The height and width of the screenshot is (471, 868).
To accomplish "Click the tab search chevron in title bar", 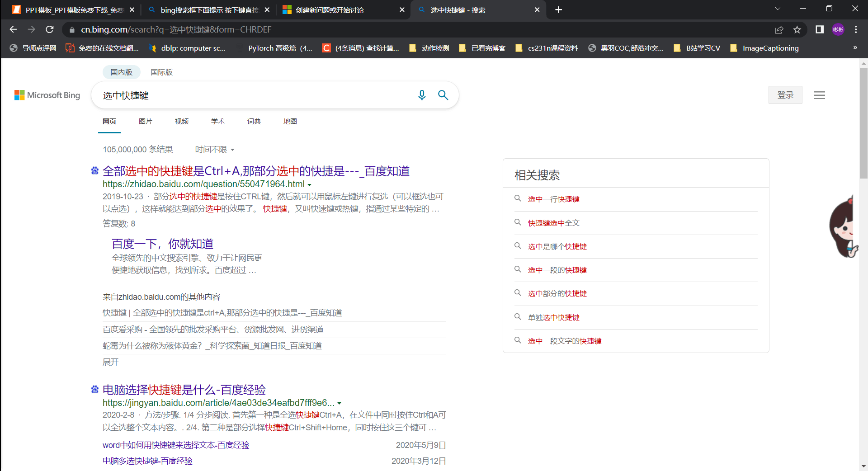I will pos(778,9).
